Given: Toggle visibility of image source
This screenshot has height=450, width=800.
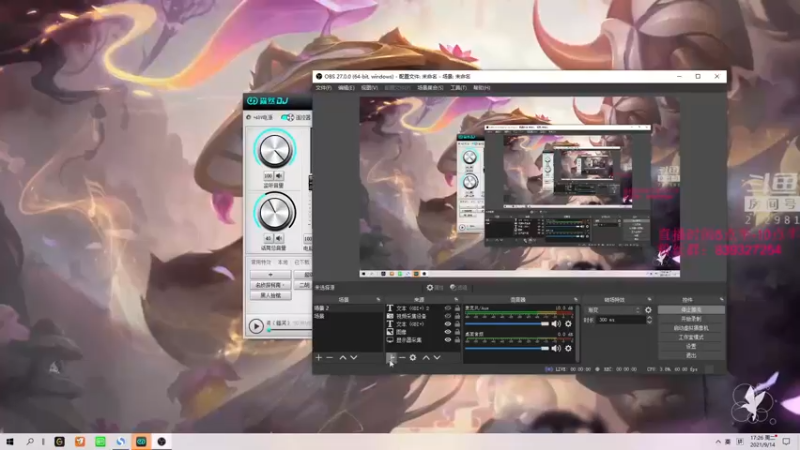Looking at the screenshot, I should (448, 332).
